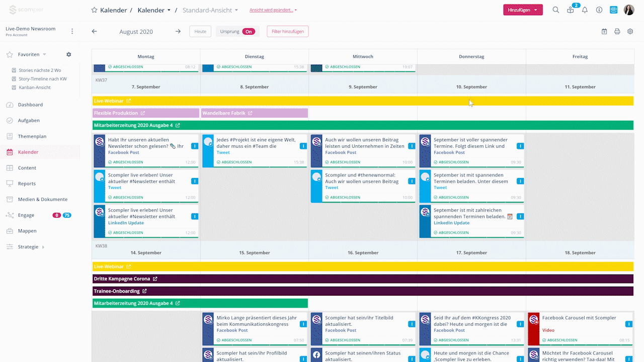Screen dimensions: 644x362
Task: Click the search magnifier icon
Action: point(556,10)
